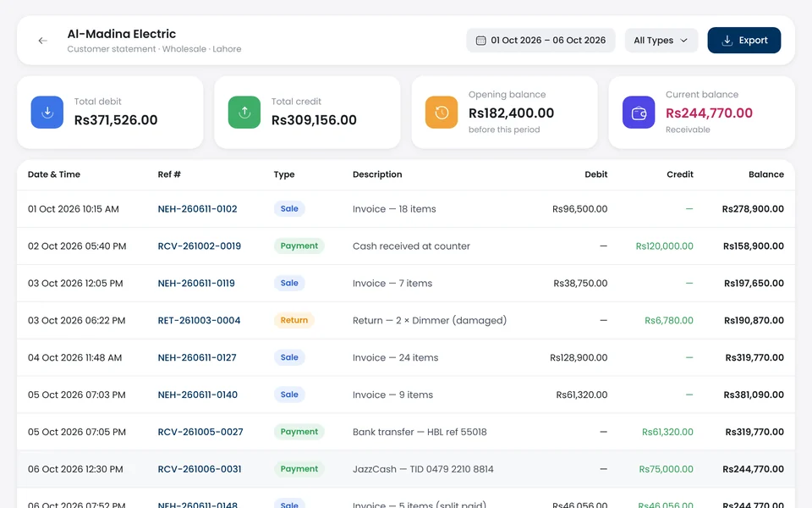Click the blue Total debit download icon
Image resolution: width=812 pixels, height=508 pixels.
point(47,112)
